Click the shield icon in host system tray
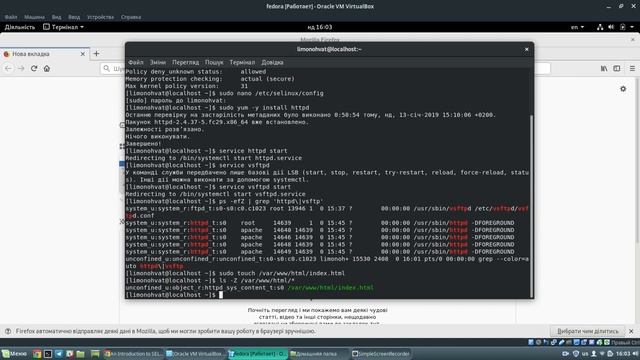Image resolution: width=640 pixels, height=360 pixels. click(576, 354)
